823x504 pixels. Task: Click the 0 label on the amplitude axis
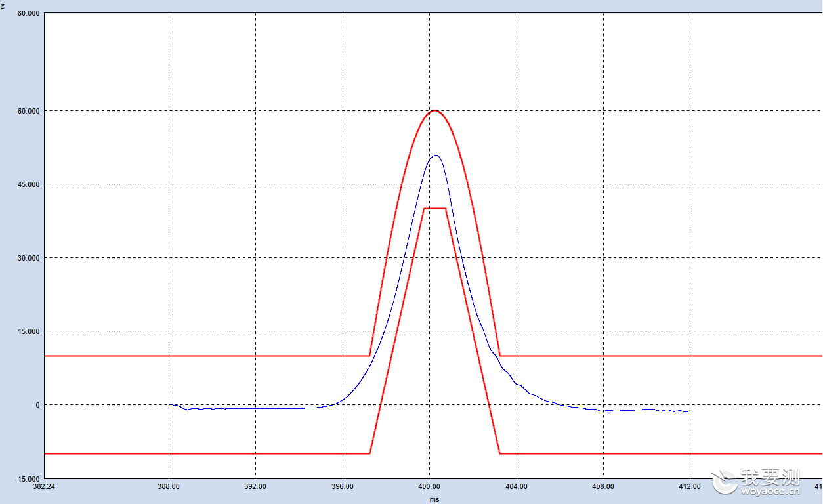38,405
